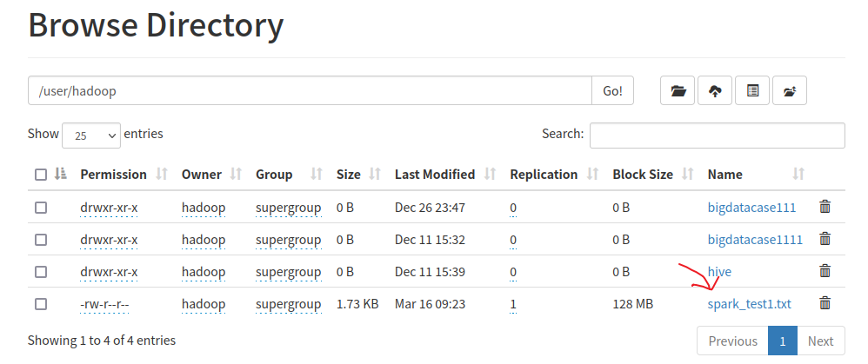Focus the Search input field
Viewport: 868px width, 364px height.
click(717, 136)
